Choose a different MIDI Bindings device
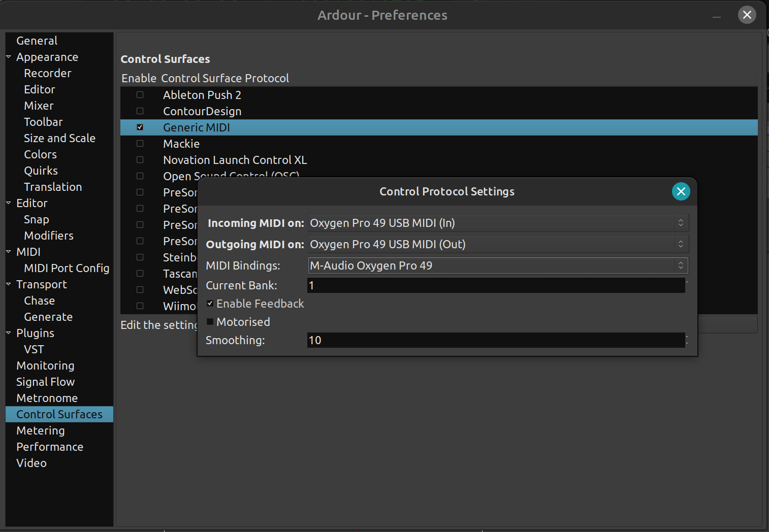This screenshot has height=532, width=769. pyautogui.click(x=498, y=265)
